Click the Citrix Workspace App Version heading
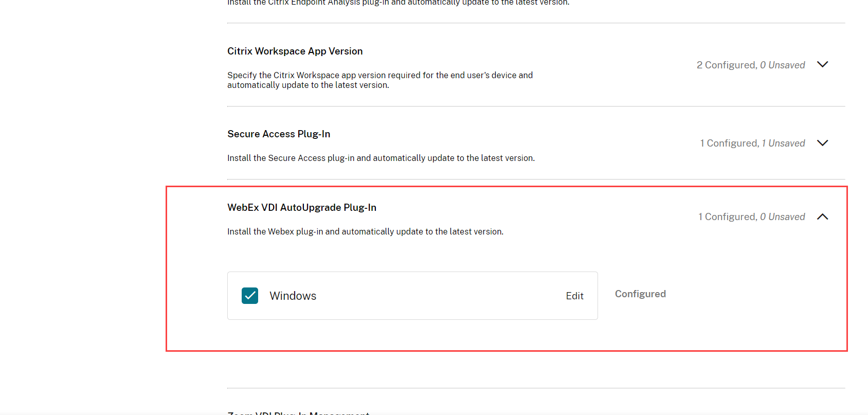The height and width of the screenshot is (415, 868). click(295, 51)
